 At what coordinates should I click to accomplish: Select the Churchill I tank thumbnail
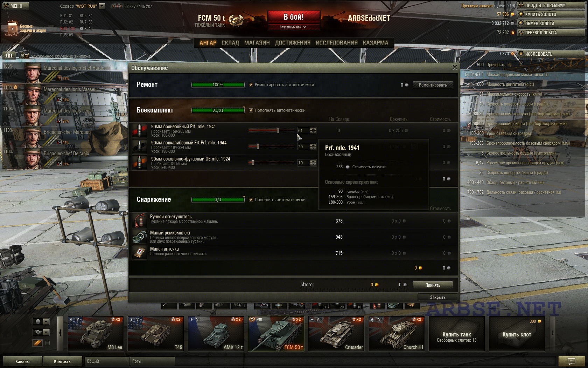(x=397, y=334)
